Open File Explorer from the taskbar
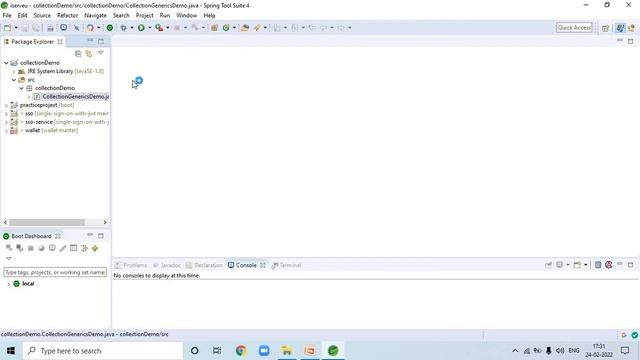 click(287, 351)
